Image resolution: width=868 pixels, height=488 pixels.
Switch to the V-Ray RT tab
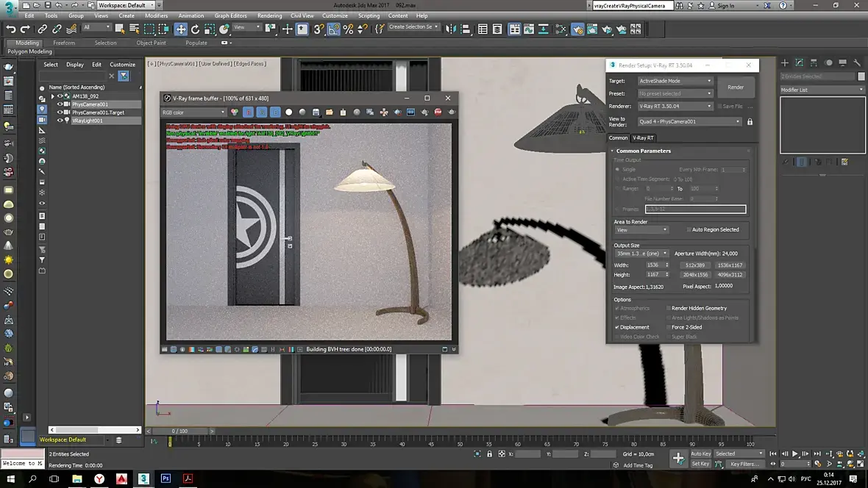(x=644, y=137)
